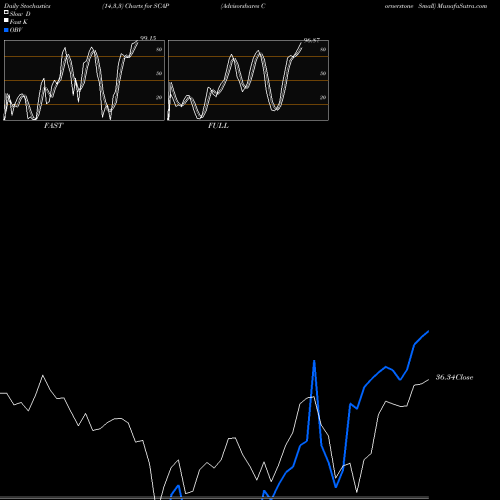
Task: Open the FULL stochastic chart panel
Action: pos(248,80)
